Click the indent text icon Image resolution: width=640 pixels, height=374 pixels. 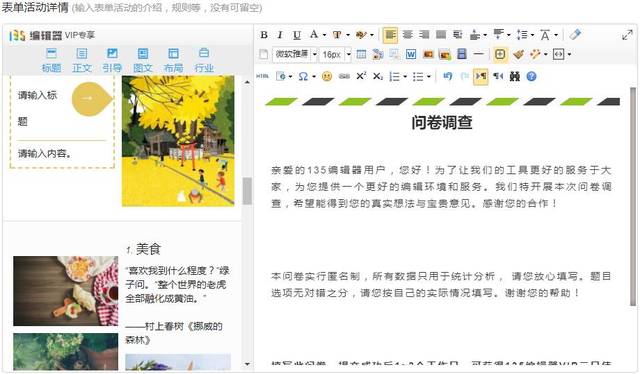point(458,35)
